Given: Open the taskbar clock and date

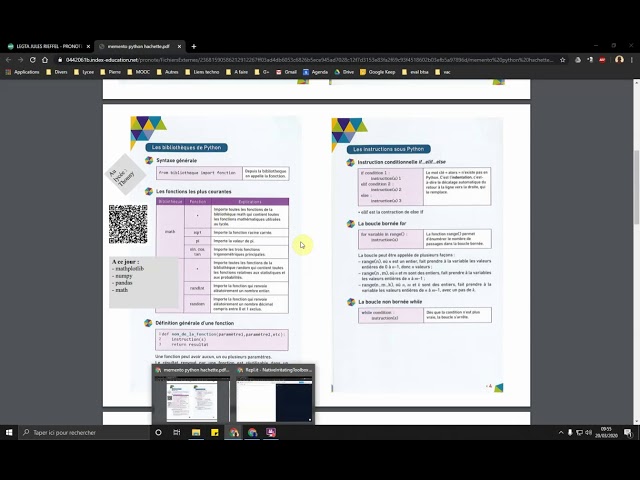Looking at the screenshot, I should click(606, 432).
